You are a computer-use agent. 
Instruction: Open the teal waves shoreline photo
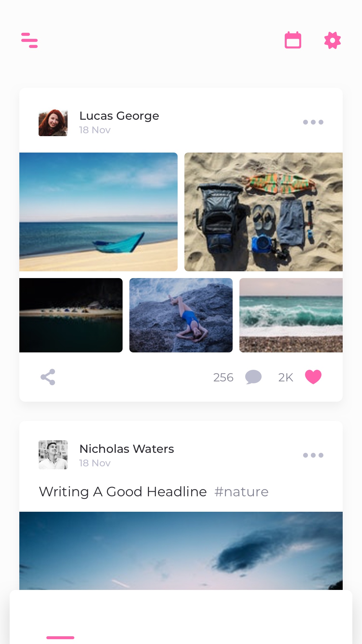click(291, 315)
